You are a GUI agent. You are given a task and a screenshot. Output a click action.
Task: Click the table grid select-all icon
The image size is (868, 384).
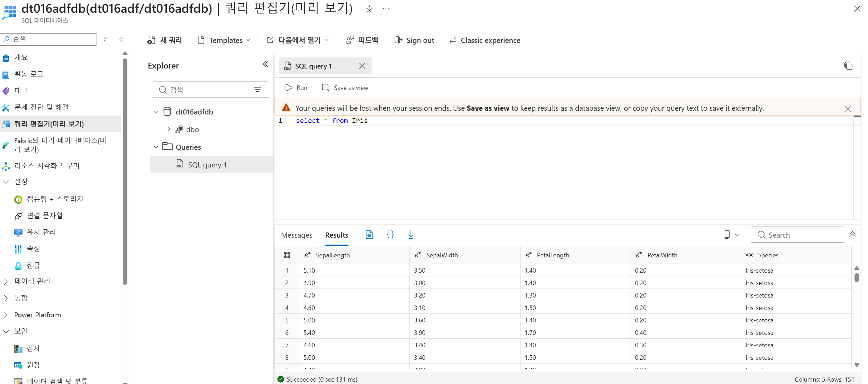[287, 255]
